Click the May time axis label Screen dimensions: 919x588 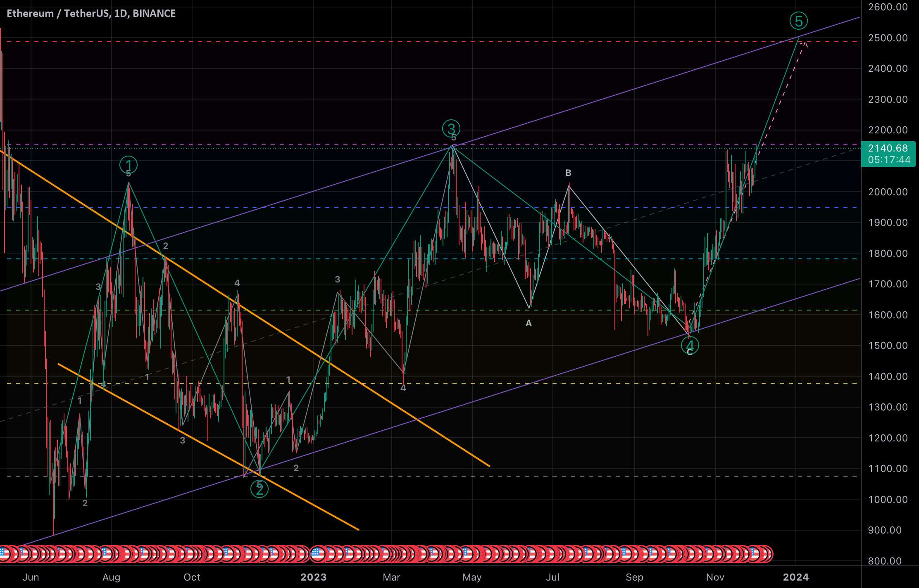(x=472, y=577)
